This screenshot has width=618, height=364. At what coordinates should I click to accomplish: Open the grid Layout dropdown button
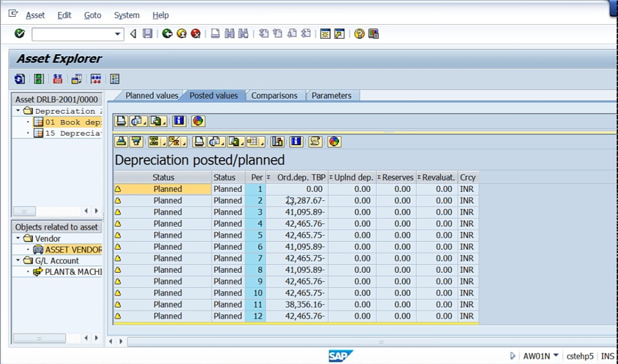pos(255,142)
